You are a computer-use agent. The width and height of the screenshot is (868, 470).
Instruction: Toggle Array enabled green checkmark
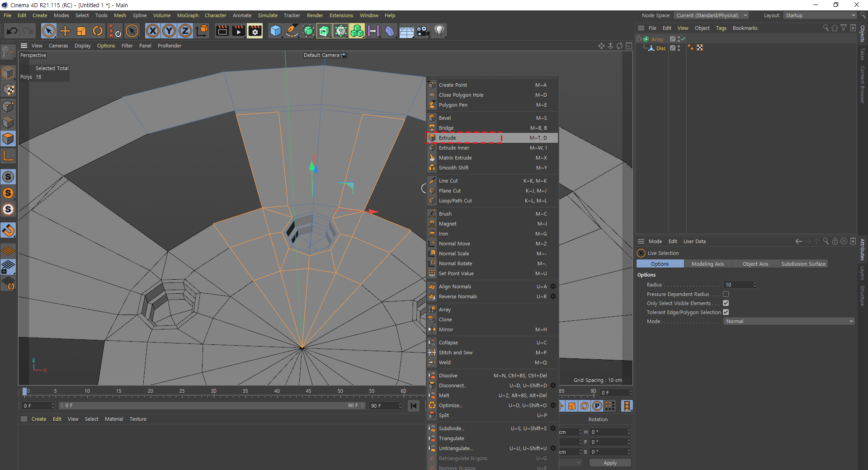[x=683, y=39]
